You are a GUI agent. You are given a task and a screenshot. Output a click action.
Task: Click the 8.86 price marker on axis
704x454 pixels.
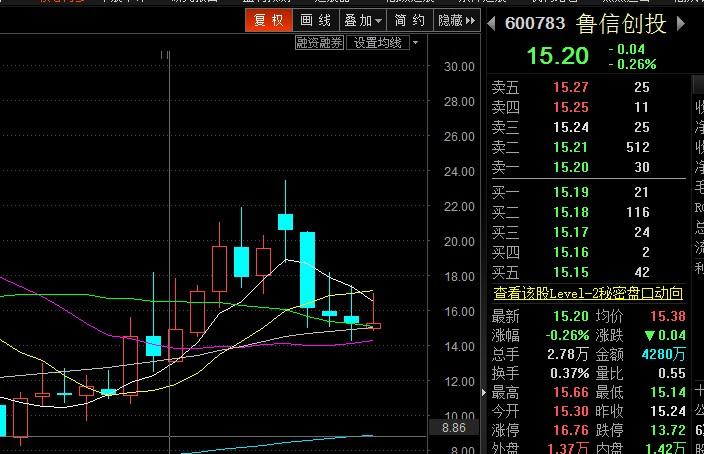click(x=456, y=428)
